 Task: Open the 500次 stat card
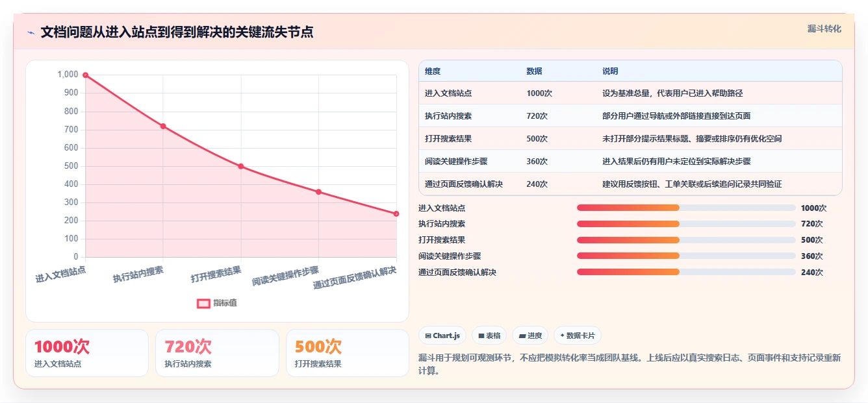tap(348, 353)
